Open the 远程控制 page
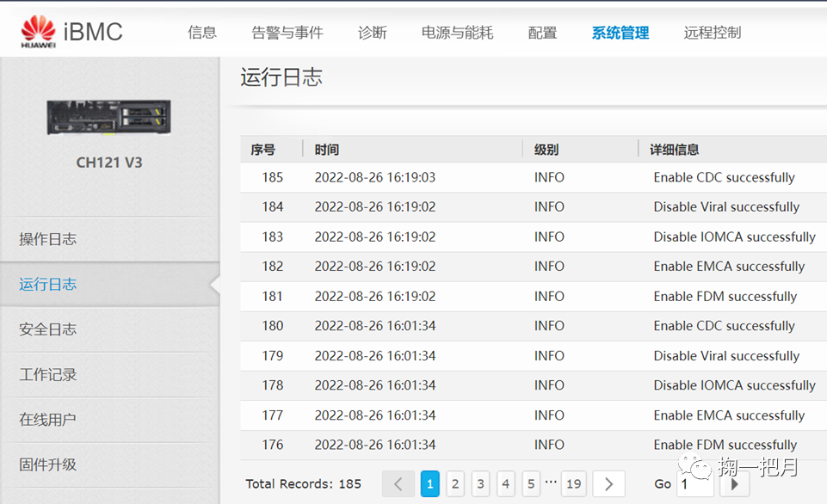This screenshot has width=827, height=504. coord(712,32)
